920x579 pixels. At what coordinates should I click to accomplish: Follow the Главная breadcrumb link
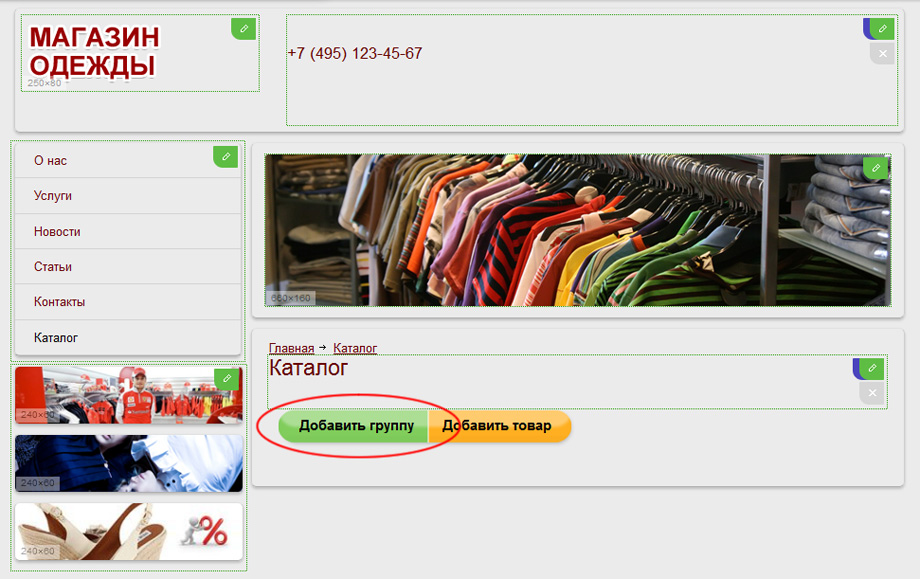tap(291, 348)
